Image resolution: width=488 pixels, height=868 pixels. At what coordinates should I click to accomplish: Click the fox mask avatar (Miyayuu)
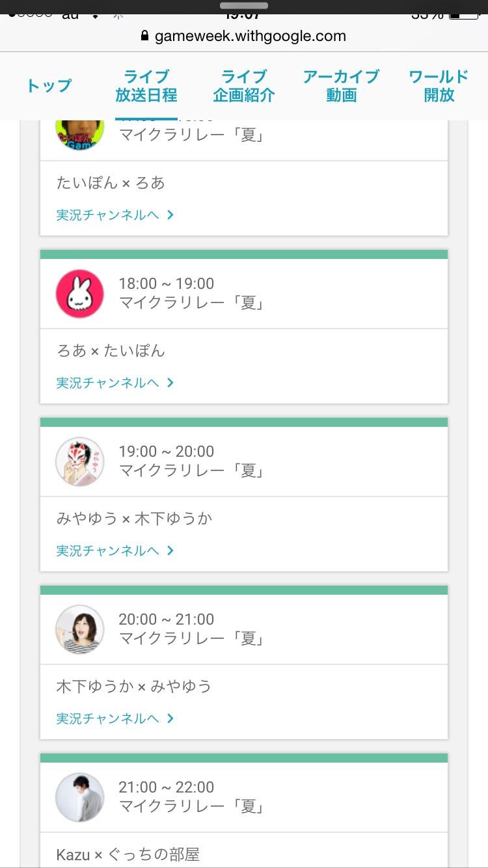point(79,461)
